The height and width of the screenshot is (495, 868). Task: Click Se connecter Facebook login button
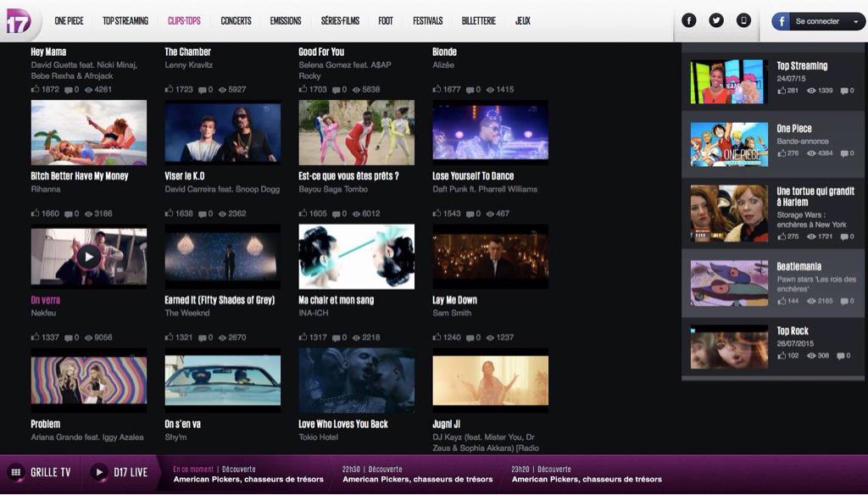click(x=818, y=21)
